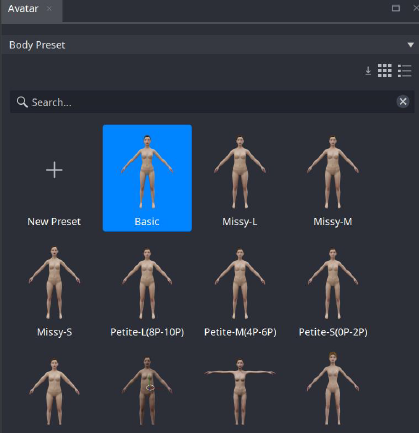Switch to grid view icon
This screenshot has height=433, width=419.
tap(385, 71)
